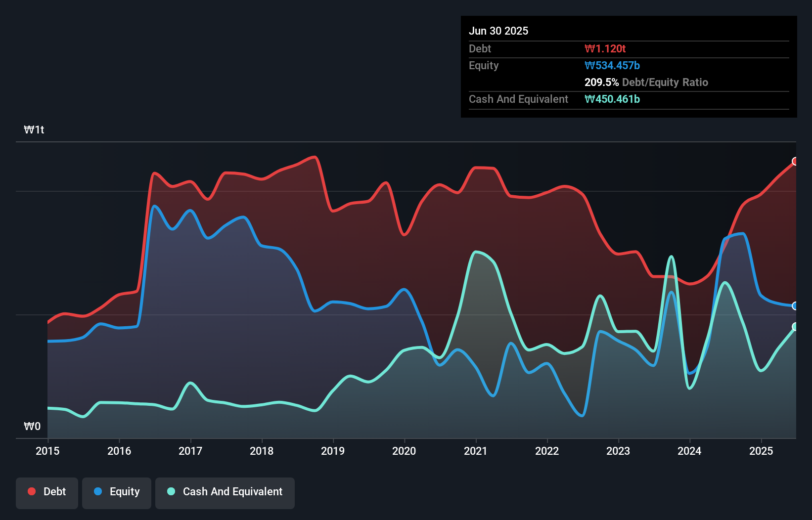Select the 2025 year label on the axis
The height and width of the screenshot is (520, 812).
tap(761, 451)
